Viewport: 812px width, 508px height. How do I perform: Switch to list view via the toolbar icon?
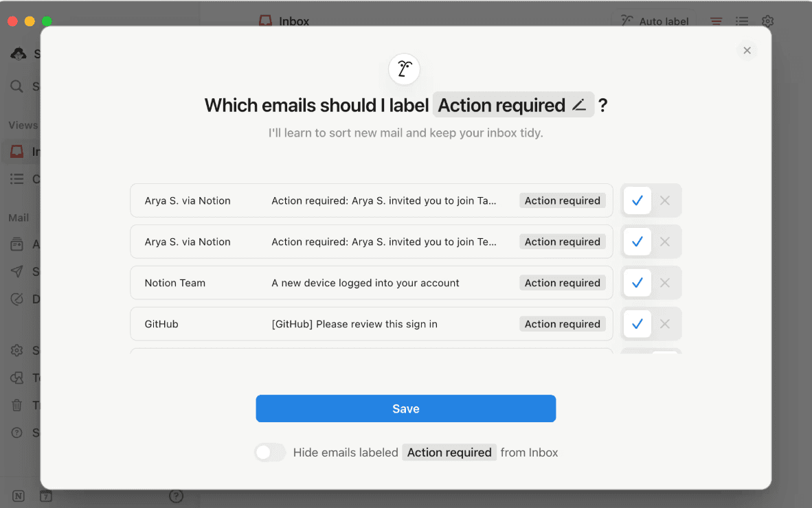click(x=742, y=21)
